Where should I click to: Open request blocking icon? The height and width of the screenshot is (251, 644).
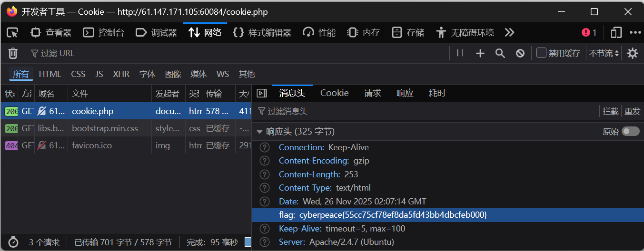click(520, 53)
